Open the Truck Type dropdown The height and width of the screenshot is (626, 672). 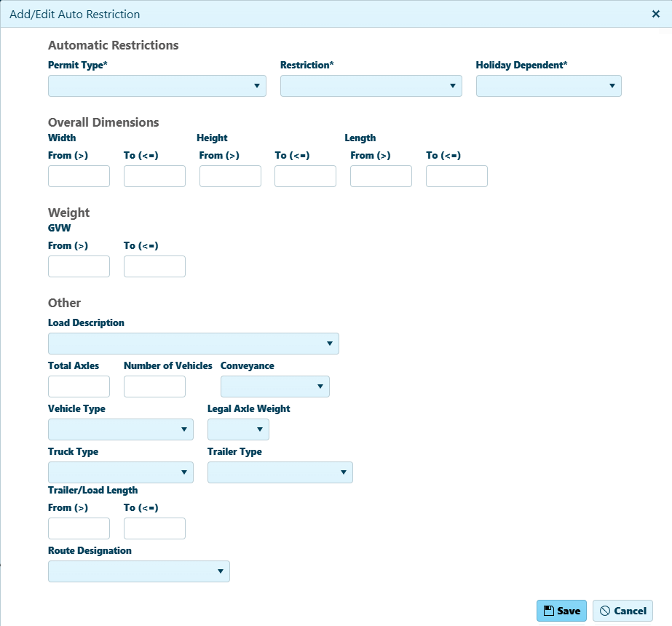click(x=120, y=472)
